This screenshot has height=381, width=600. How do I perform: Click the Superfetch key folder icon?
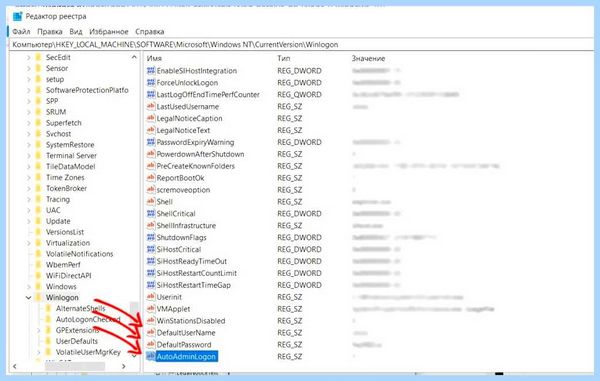tap(38, 123)
